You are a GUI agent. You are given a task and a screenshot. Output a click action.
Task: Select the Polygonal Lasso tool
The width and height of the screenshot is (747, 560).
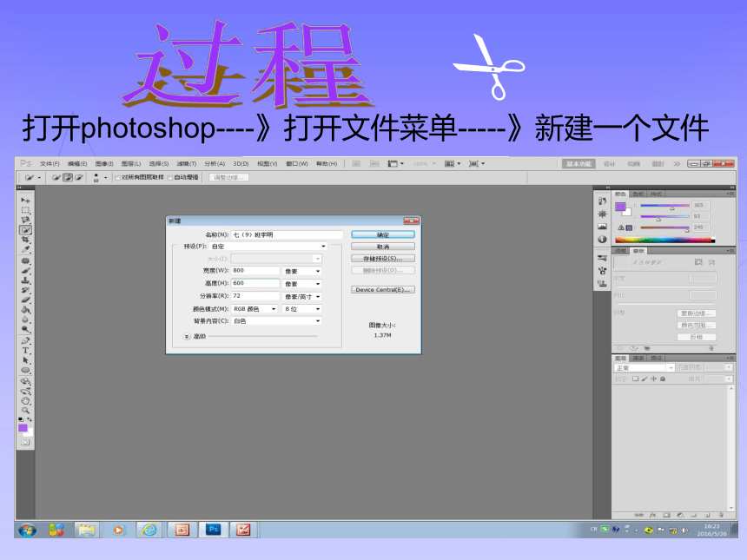25,220
